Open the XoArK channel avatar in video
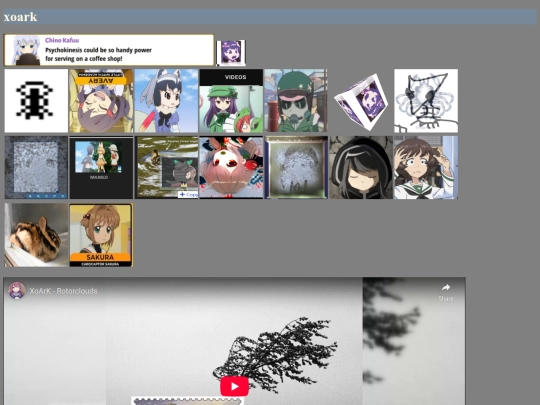The height and width of the screenshot is (405, 540). pos(17,291)
